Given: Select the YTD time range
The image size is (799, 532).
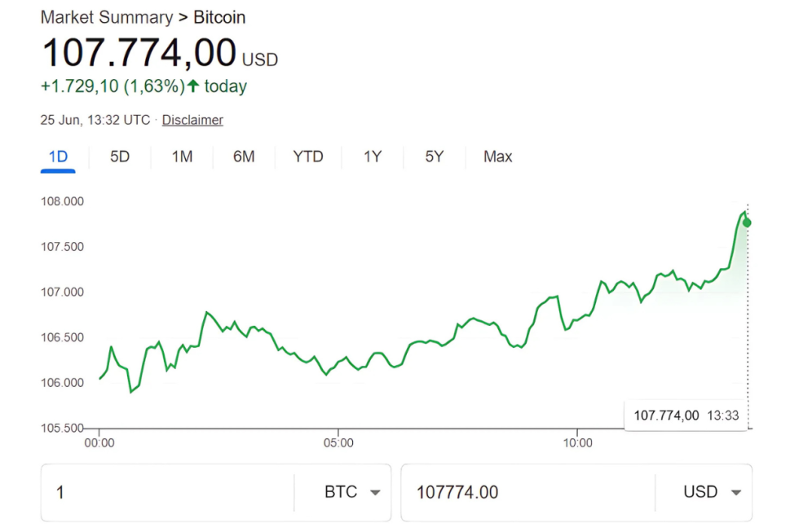Looking at the screenshot, I should 308,156.
